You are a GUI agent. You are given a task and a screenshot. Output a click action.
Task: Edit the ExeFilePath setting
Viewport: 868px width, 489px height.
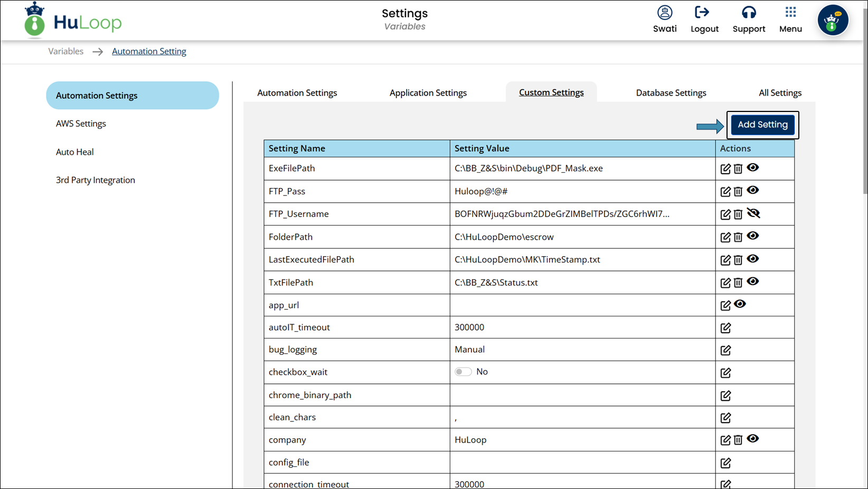click(x=725, y=169)
